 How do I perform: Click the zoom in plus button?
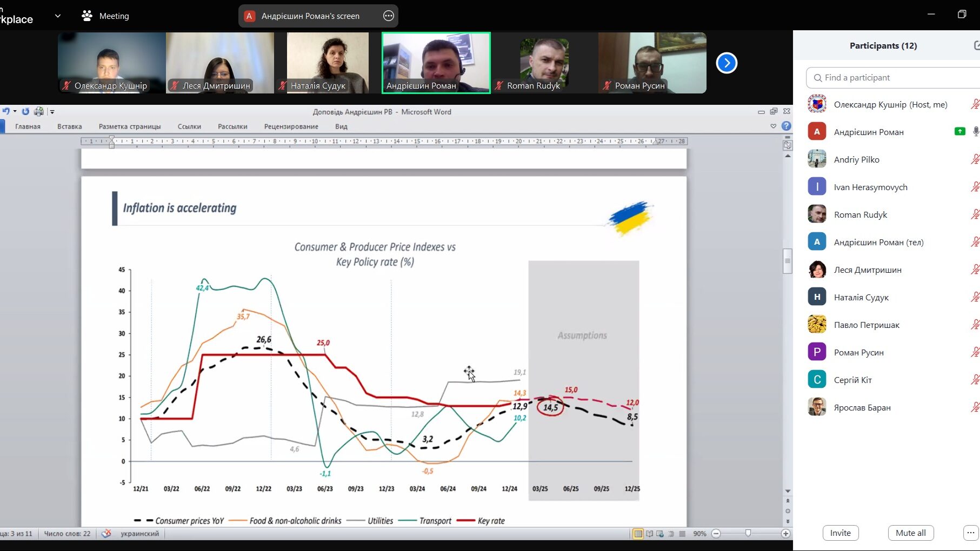[785, 534]
